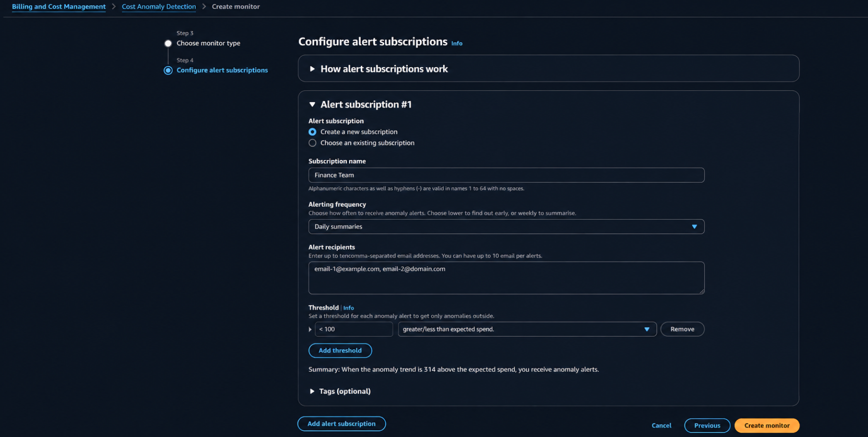The height and width of the screenshot is (437, 868).
Task: Click Alert recipients text area
Action: pyautogui.click(x=506, y=278)
